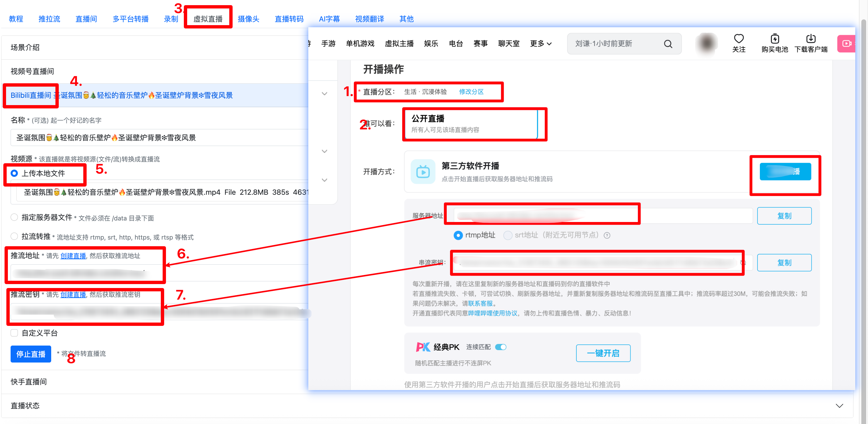Viewport: 868px width, 424px height.
Task: Open 购买电池 via the battery icon
Action: pyautogui.click(x=775, y=39)
